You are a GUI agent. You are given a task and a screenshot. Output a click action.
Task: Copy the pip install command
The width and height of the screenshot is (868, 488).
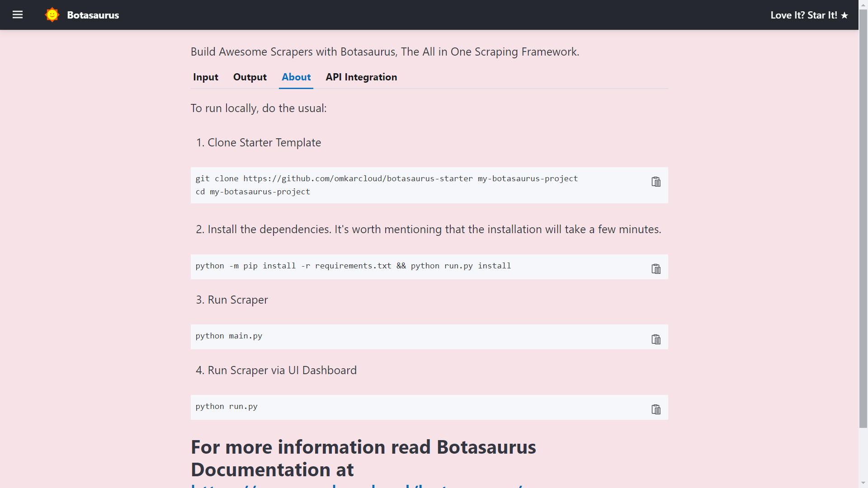pyautogui.click(x=656, y=269)
